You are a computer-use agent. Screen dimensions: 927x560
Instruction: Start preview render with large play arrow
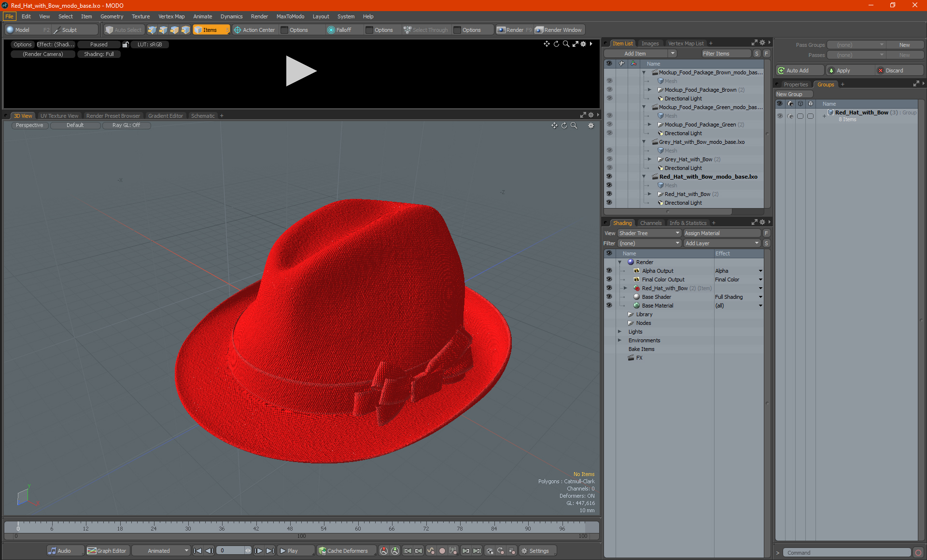pos(300,71)
